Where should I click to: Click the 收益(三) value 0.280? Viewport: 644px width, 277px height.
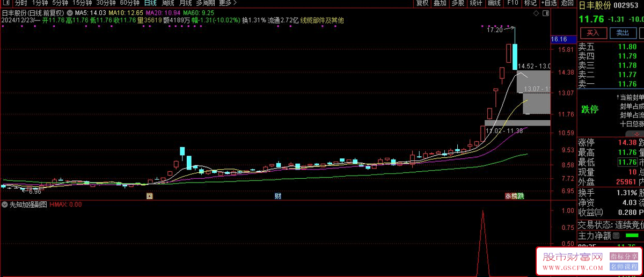coord(626,213)
